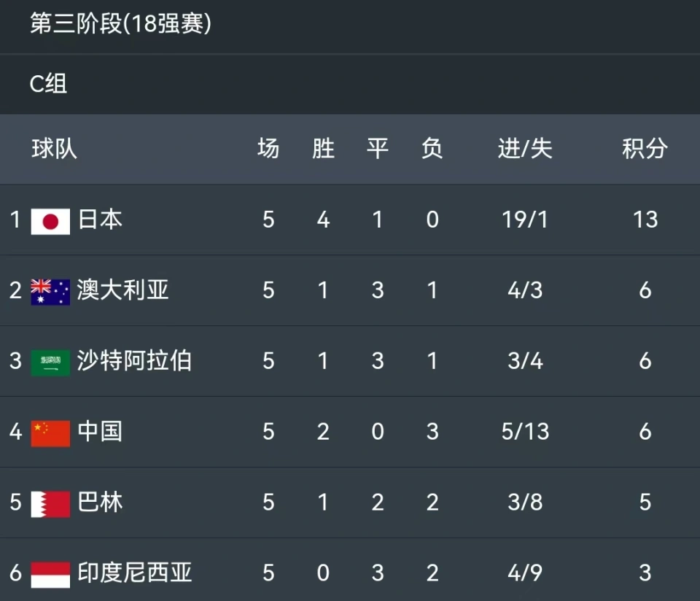Open the 印度尼西亚 team page
Image resolution: width=700 pixels, height=601 pixels.
pos(134,573)
